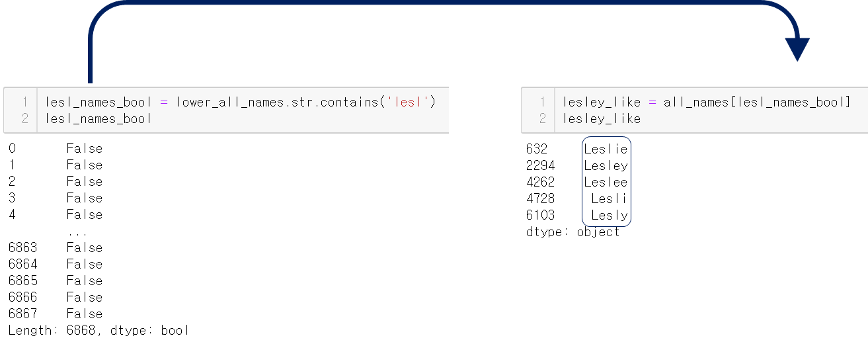
Task: Select output index label 1 in the boolean series
Action: click(x=13, y=165)
